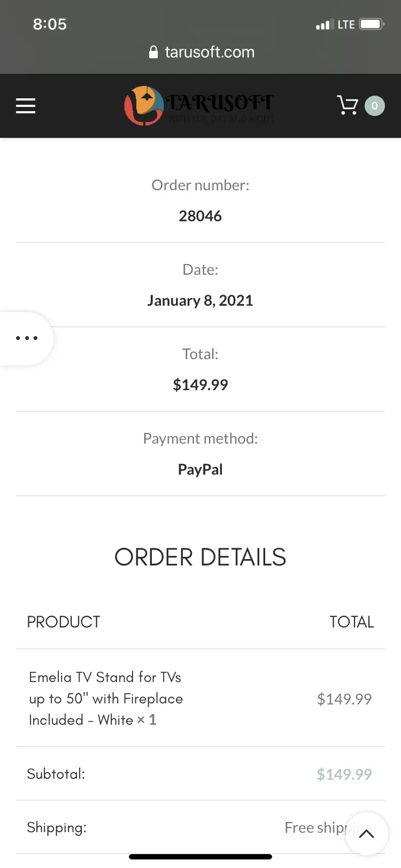Tap the ORDER DETAILS heading
401x868 pixels.
pos(200,557)
